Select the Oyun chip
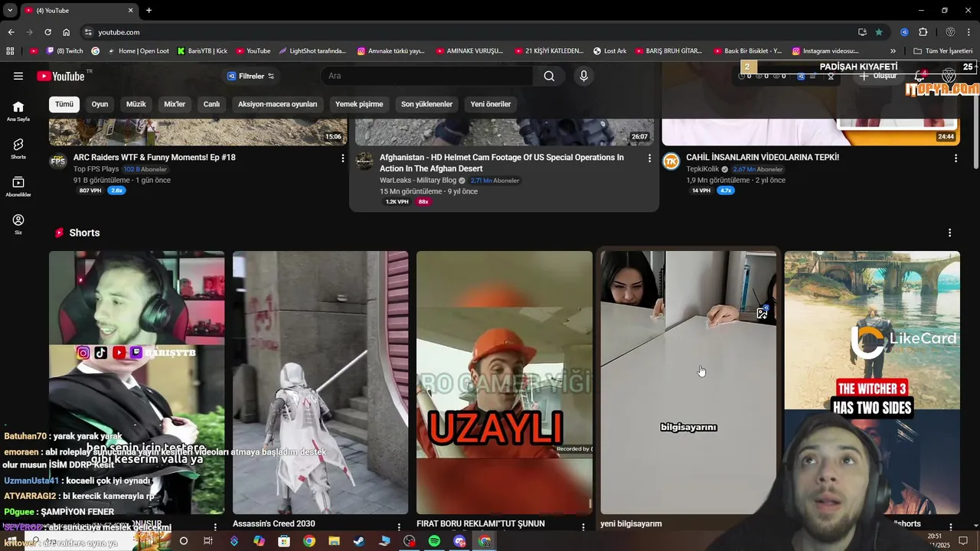Viewport: 980px width, 551px height. [100, 104]
